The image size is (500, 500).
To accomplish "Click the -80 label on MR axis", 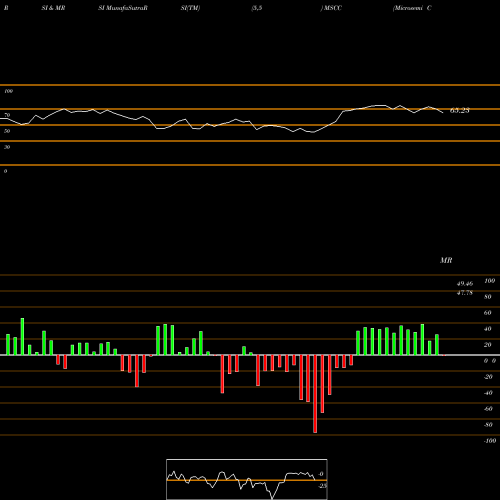I will pos(488,425).
